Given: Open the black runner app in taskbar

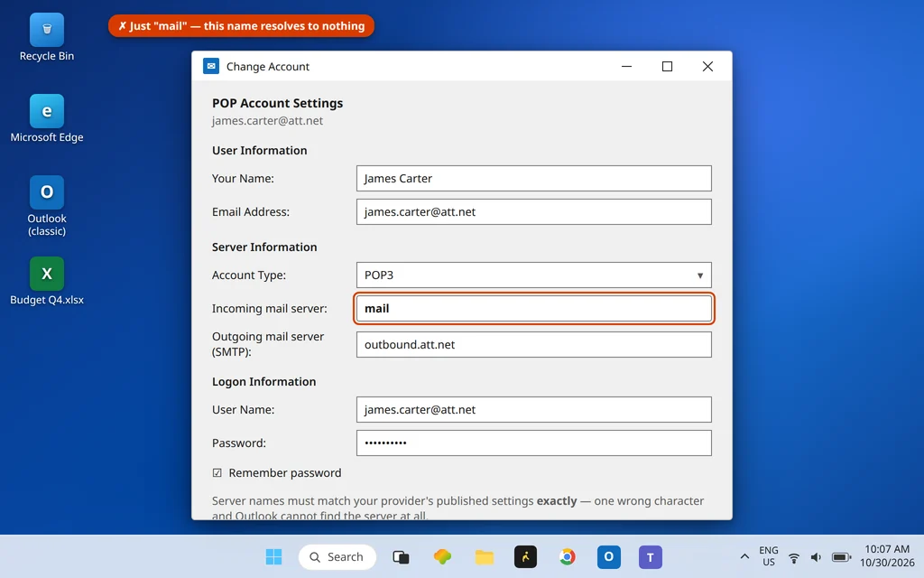Looking at the screenshot, I should [x=526, y=556].
